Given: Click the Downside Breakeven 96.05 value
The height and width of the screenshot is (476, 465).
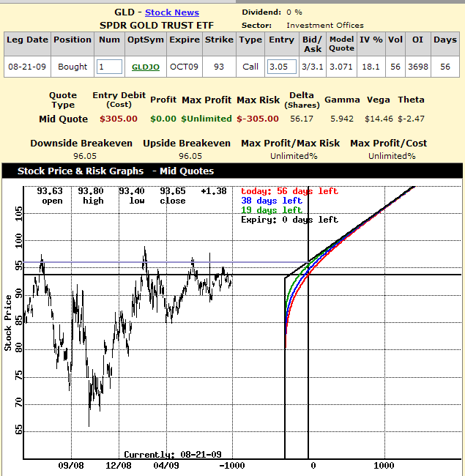Looking at the screenshot, I should pos(85,156).
